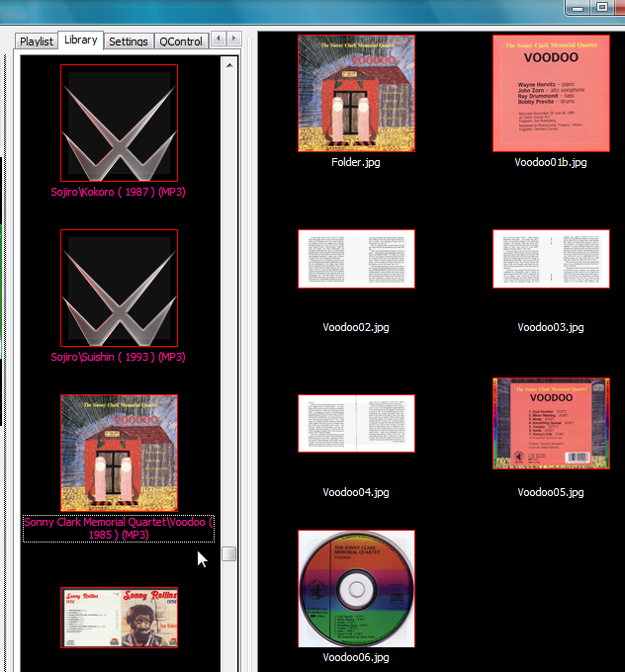Open the Voodoo04.jpg booklet thumbnail
Screen dimensions: 625x672
[356, 423]
